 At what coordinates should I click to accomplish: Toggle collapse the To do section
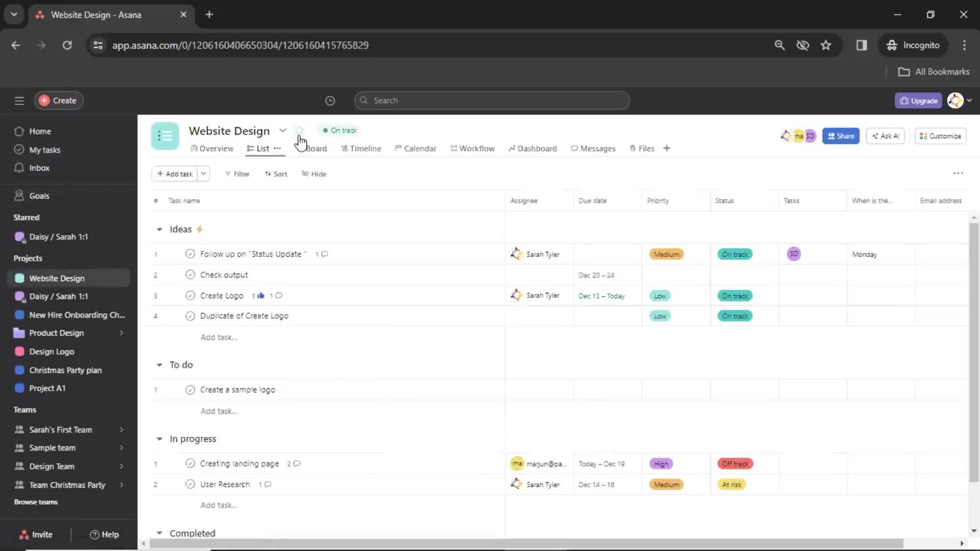(x=160, y=365)
